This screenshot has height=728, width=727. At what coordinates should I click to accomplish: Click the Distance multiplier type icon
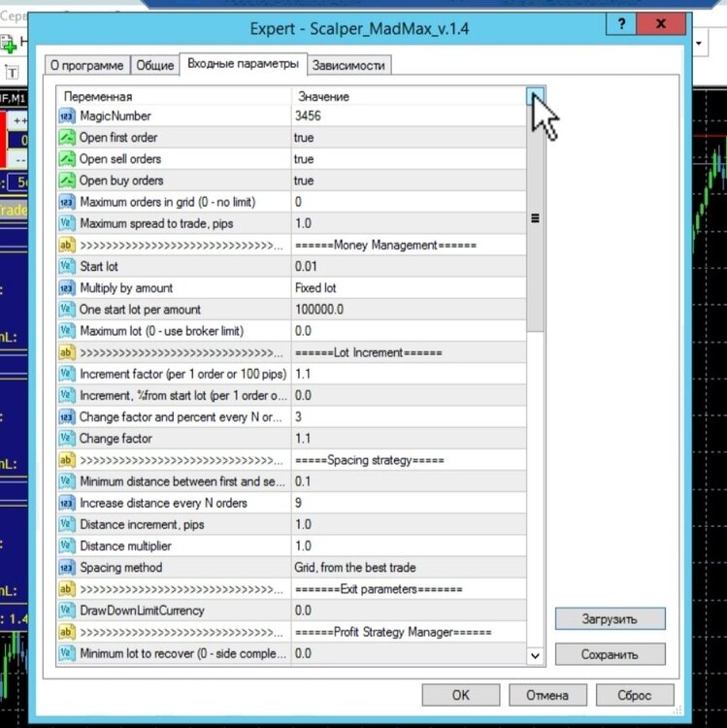66,546
